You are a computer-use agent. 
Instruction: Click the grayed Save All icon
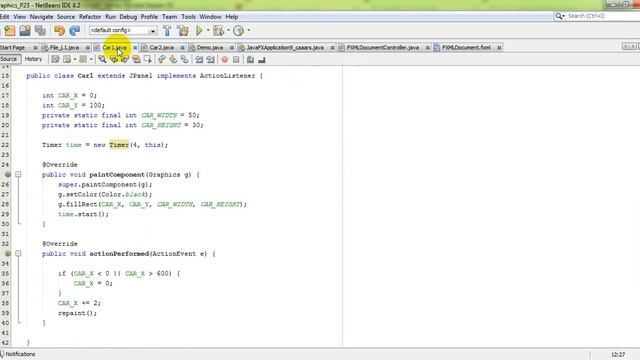click(40, 31)
